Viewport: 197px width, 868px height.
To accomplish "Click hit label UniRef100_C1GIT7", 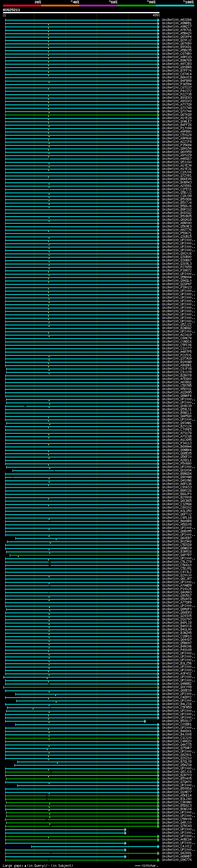I will tap(177, 349).
